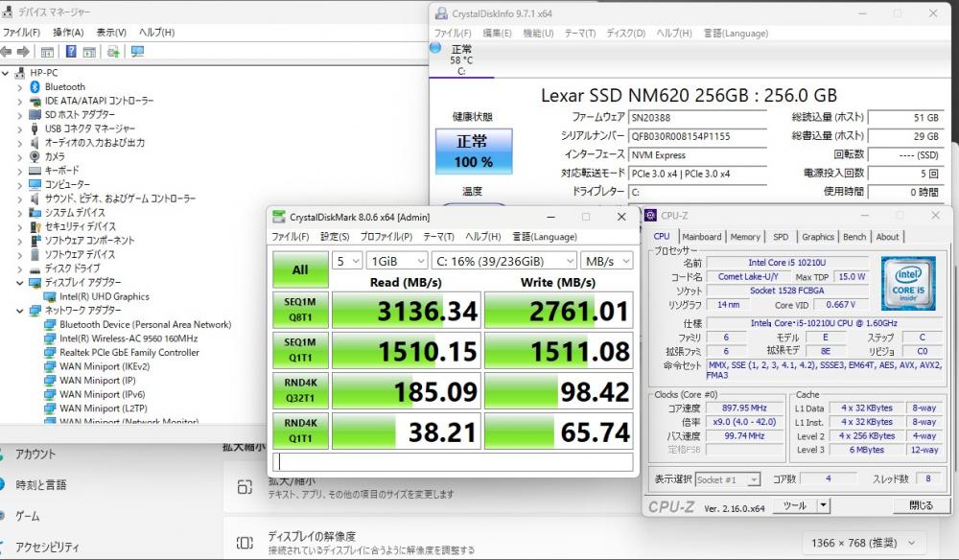Run the SEQ1M Q8T1 benchmark button

300,310
